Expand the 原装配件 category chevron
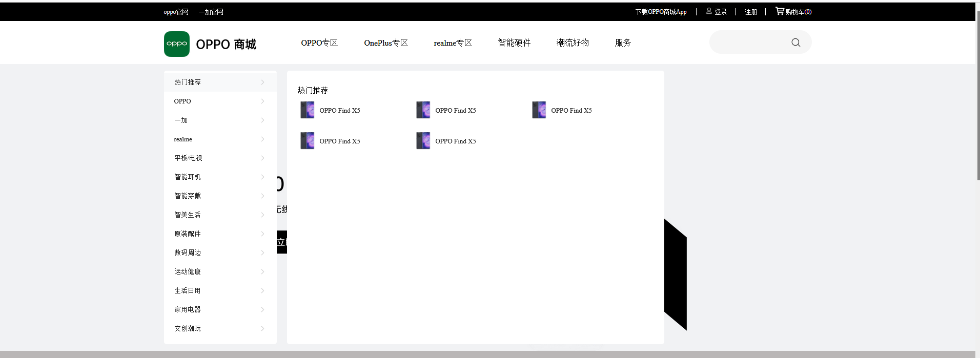980x358 pixels. [x=262, y=234]
